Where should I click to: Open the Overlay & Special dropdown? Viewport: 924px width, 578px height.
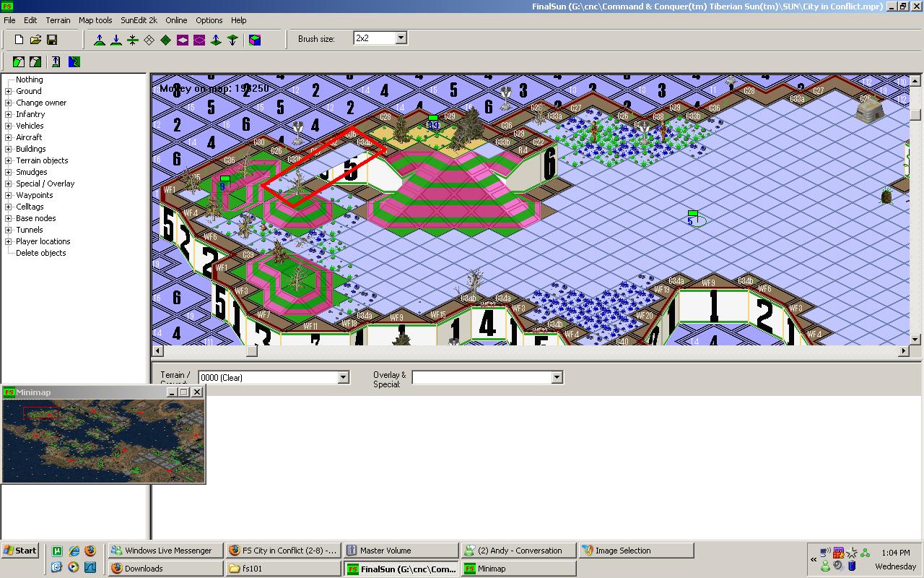pos(557,377)
